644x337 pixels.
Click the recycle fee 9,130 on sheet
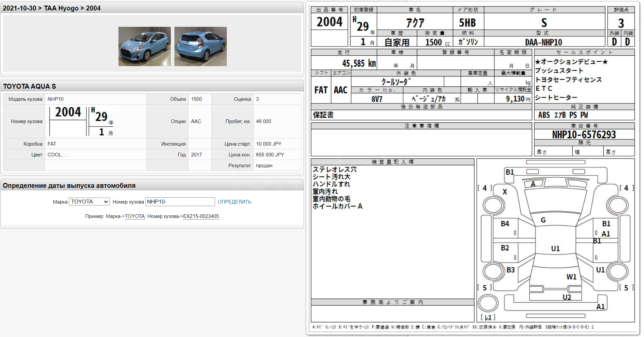[x=515, y=98]
